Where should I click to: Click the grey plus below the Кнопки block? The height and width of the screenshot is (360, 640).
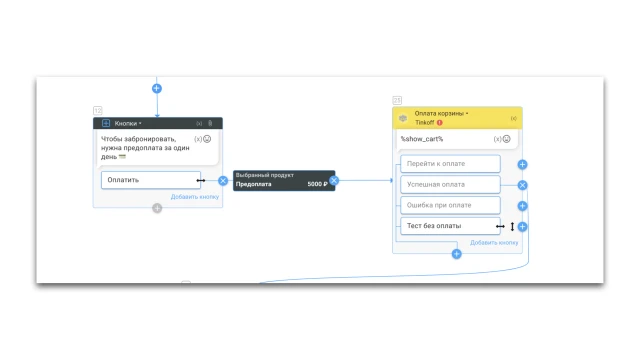[157, 208]
